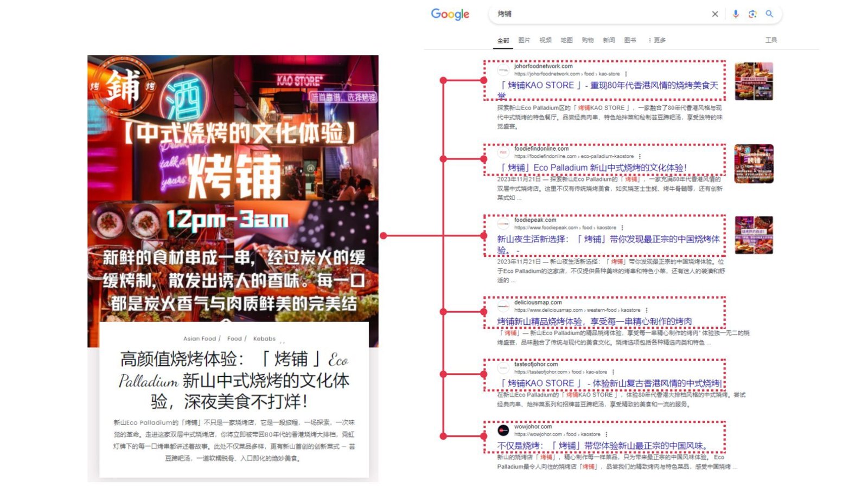Click the Google logo

click(450, 14)
